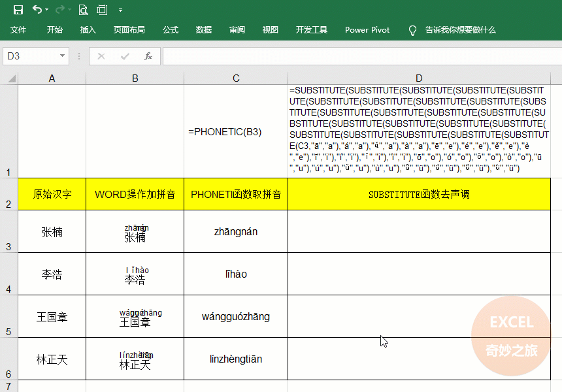562x392 pixels.
Task: Click the Enter checkmark formula bar icon
Action: [125, 56]
